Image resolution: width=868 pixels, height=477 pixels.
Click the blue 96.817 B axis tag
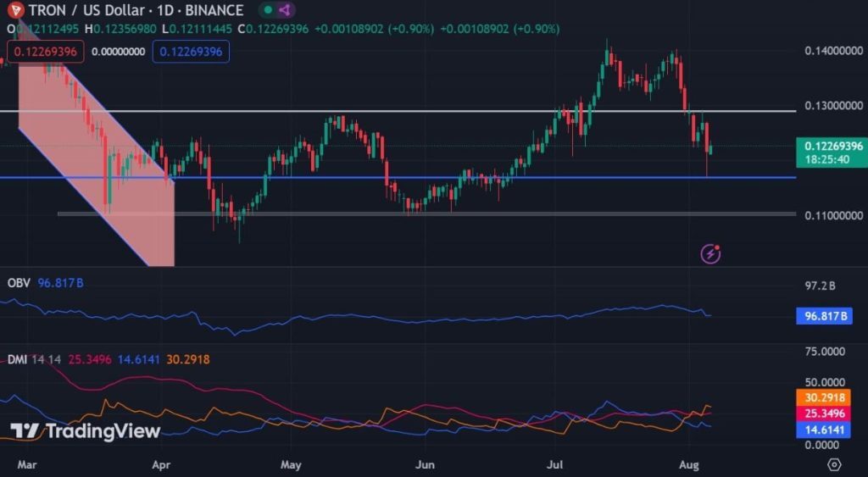coord(824,317)
